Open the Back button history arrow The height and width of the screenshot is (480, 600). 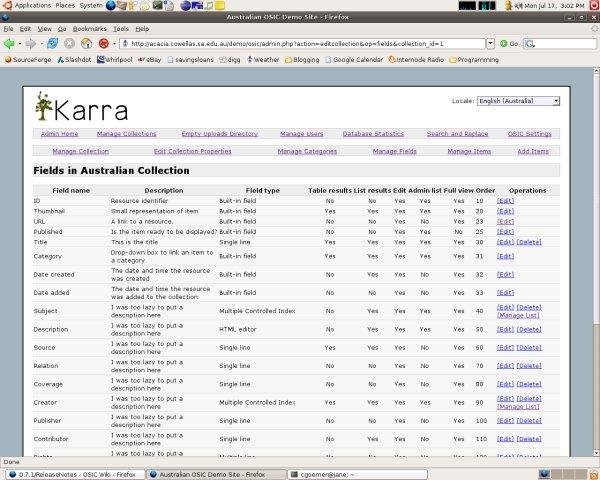click(x=20, y=44)
